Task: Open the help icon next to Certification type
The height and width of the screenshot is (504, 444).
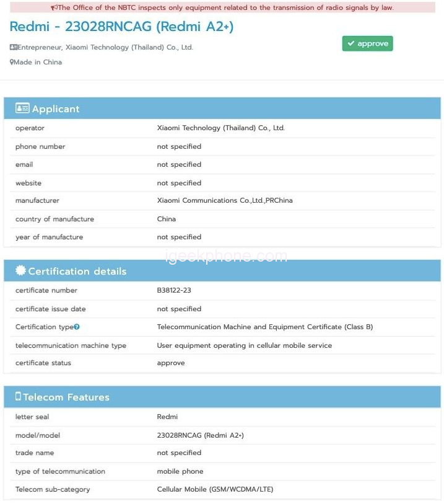Action: 77,327
